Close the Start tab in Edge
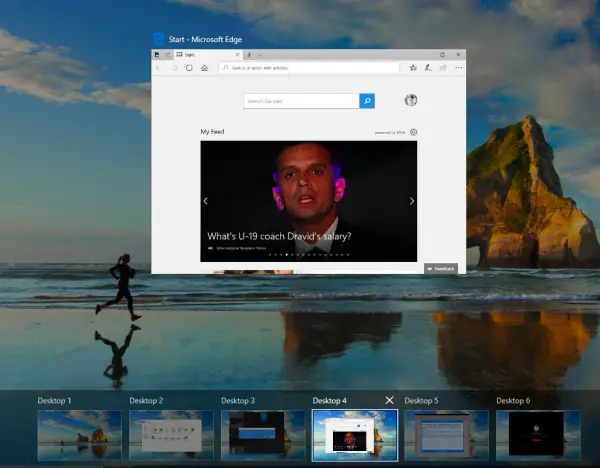This screenshot has width=600, height=468. [x=237, y=55]
